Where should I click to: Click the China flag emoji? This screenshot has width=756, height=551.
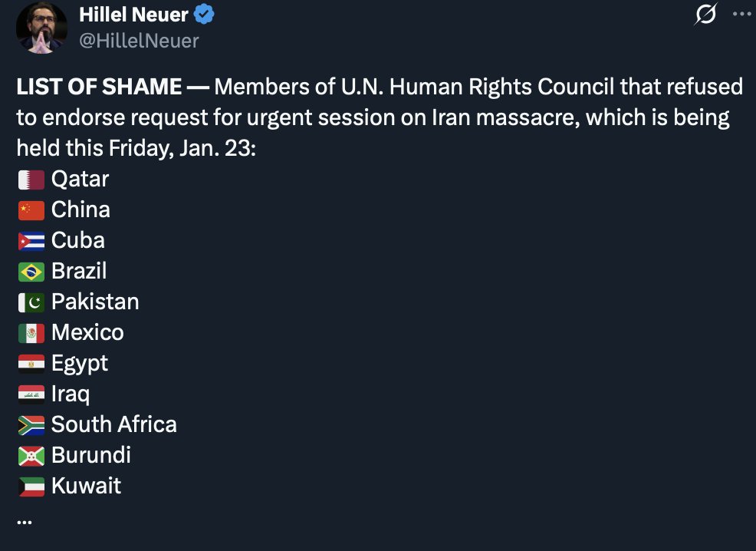tap(31, 210)
